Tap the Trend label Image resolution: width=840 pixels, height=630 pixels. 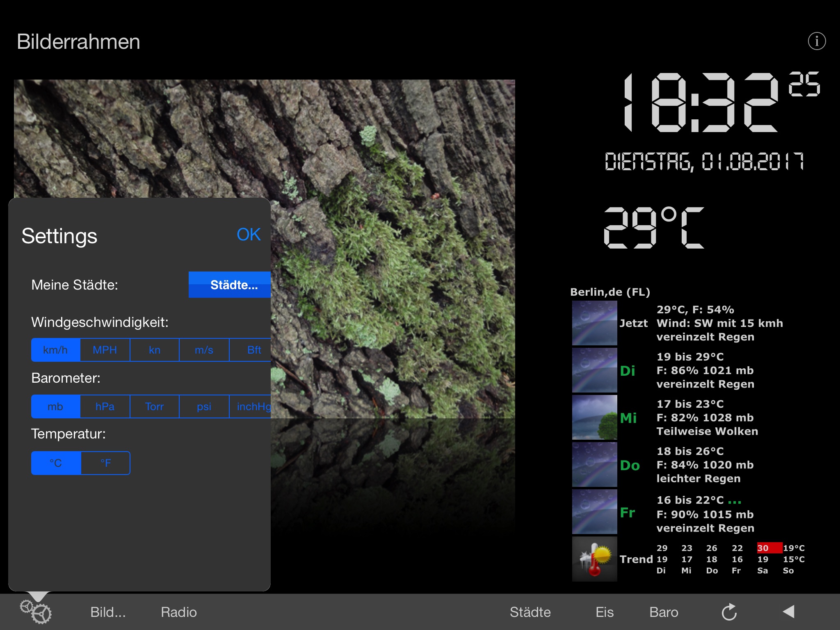(x=636, y=559)
